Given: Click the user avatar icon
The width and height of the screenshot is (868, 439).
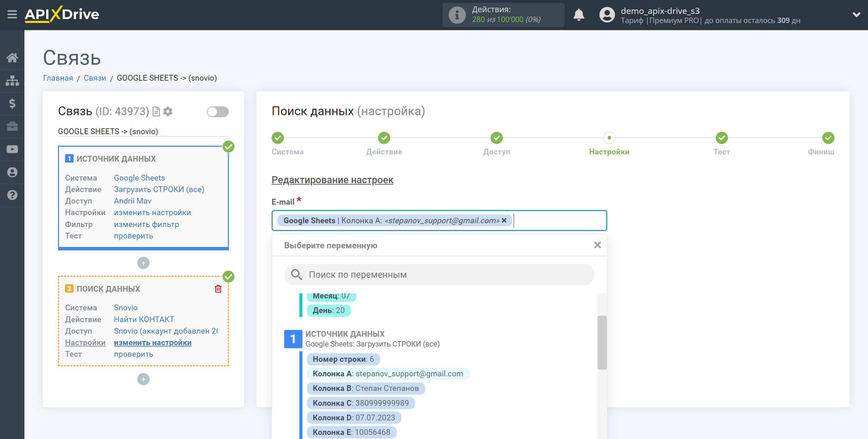Looking at the screenshot, I should click(x=607, y=15).
